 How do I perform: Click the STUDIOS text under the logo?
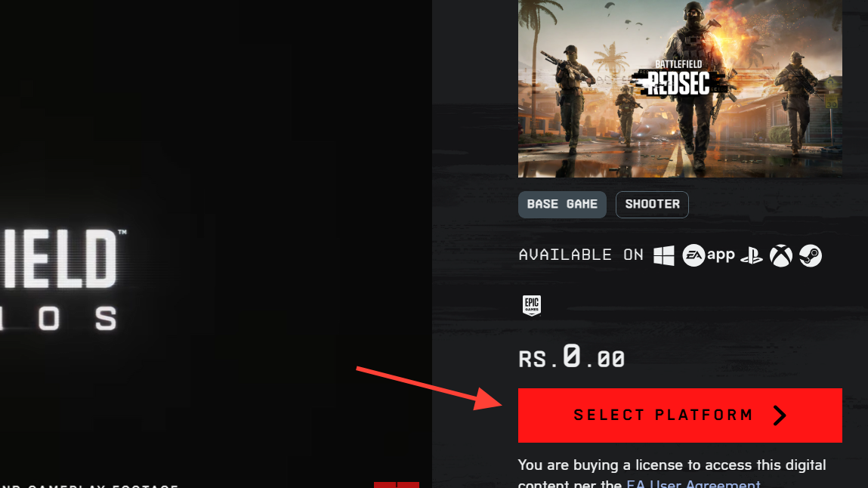[x=59, y=319]
